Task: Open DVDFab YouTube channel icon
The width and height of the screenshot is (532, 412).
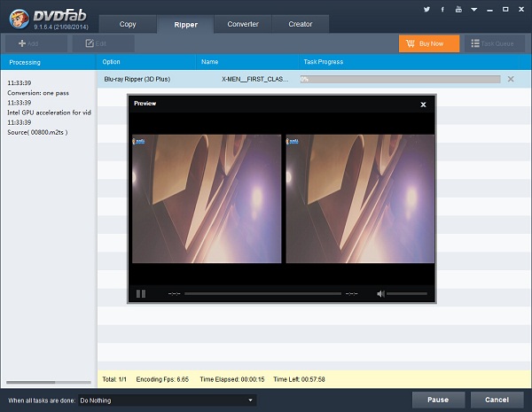Action: click(458, 10)
